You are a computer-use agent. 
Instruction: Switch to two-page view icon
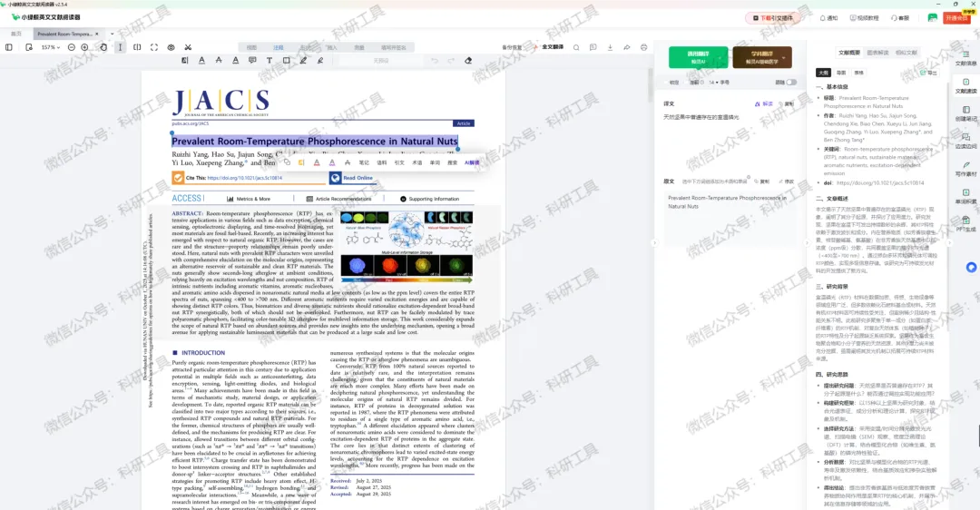coord(137,47)
